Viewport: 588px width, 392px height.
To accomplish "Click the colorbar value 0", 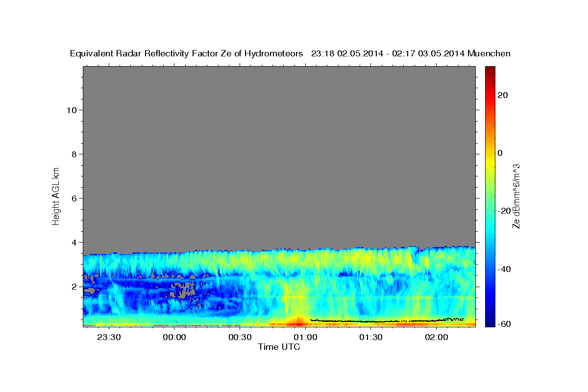I will point(500,153).
